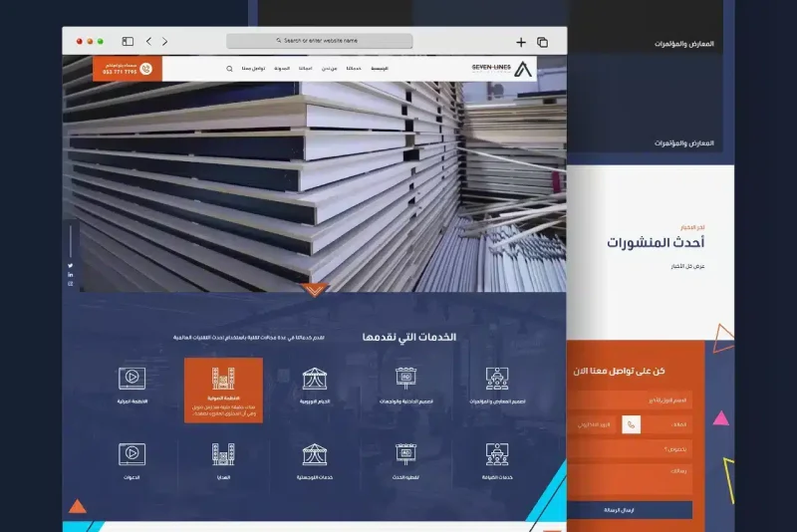
Task: Click the browser forward arrow
Action: point(165,42)
